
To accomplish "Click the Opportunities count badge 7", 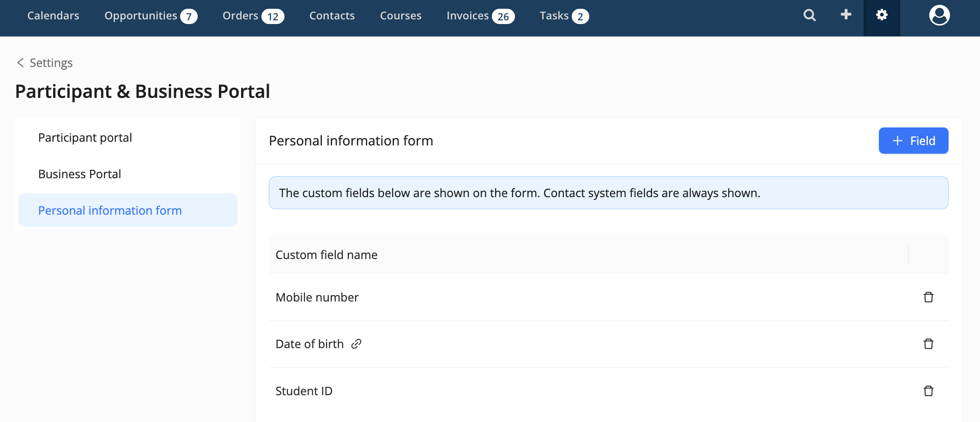I will pyautogui.click(x=189, y=17).
